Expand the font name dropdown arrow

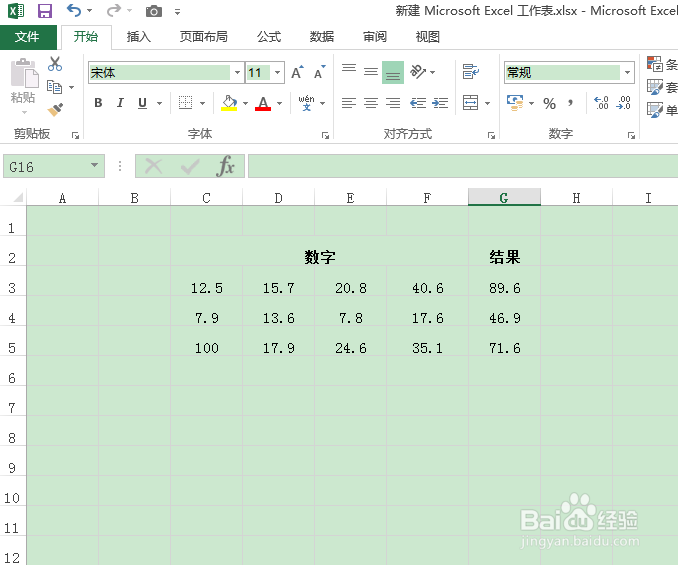click(237, 73)
